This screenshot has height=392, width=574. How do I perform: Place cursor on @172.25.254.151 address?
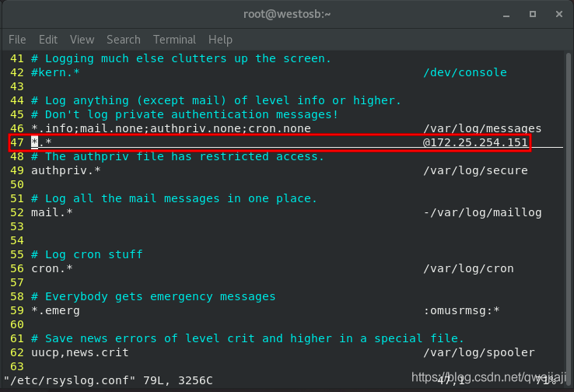475,142
